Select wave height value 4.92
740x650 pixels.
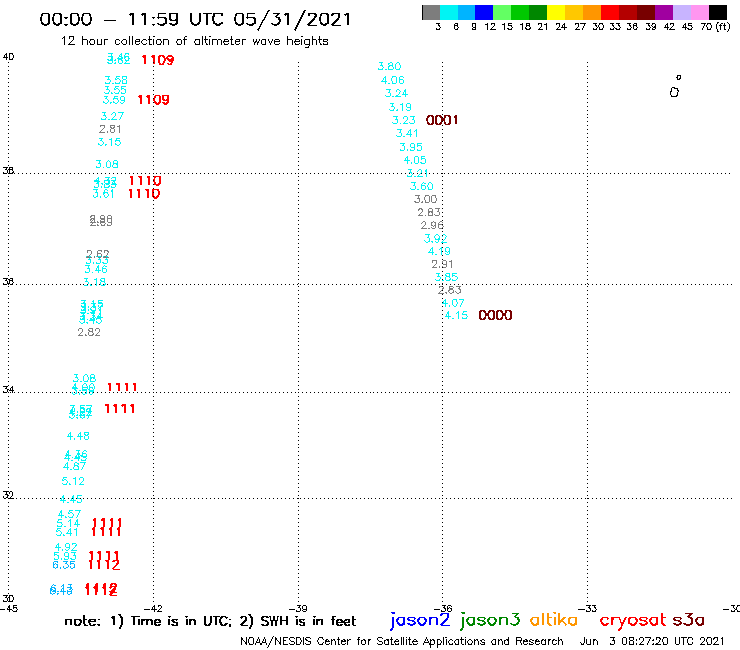coord(66,547)
